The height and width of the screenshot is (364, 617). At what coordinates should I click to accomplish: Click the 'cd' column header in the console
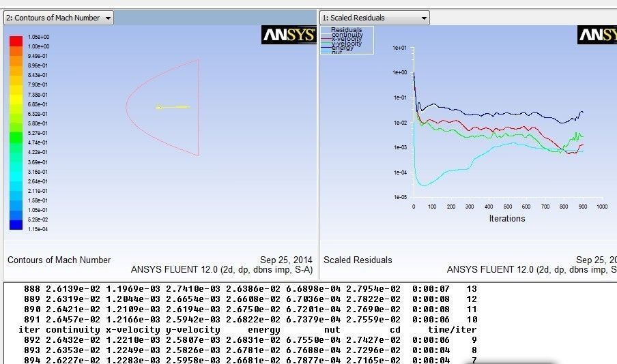395,330
